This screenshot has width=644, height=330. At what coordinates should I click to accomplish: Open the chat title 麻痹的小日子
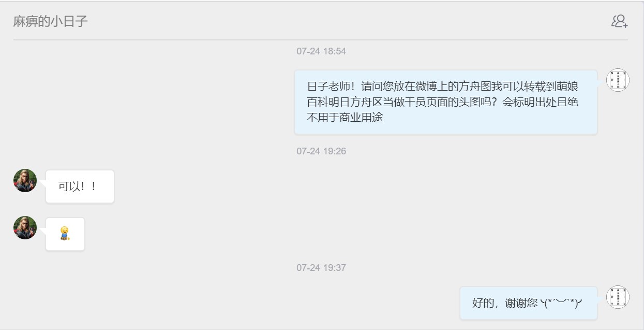pos(51,22)
